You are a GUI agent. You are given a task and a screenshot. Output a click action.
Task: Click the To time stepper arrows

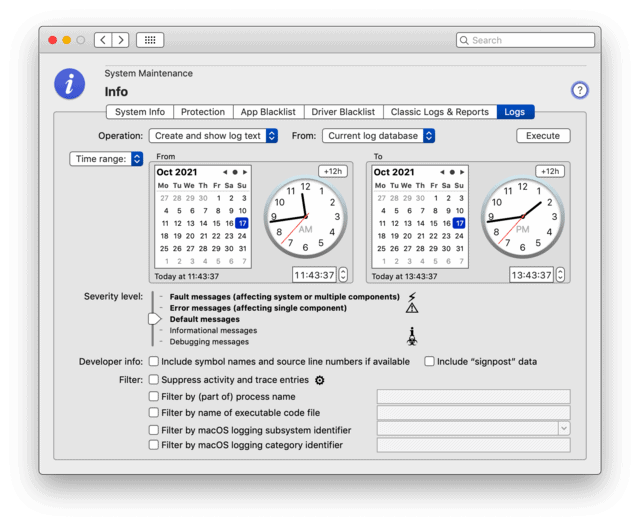[560, 275]
